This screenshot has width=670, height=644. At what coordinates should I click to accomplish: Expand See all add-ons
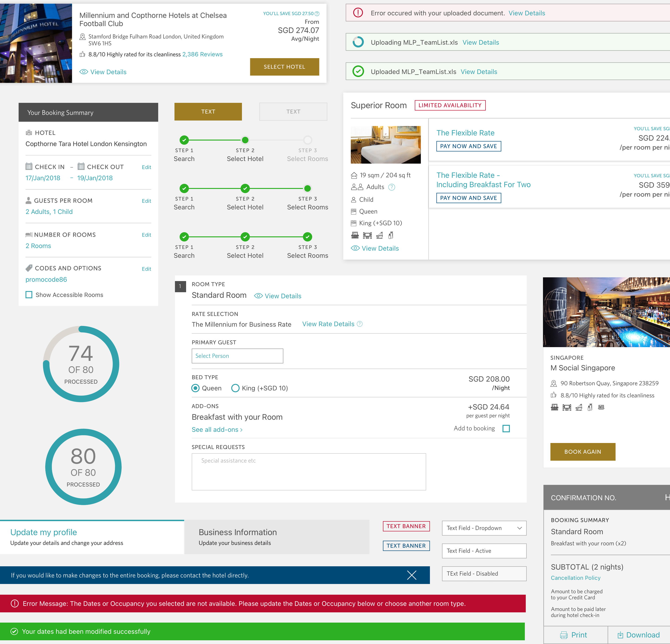point(217,430)
